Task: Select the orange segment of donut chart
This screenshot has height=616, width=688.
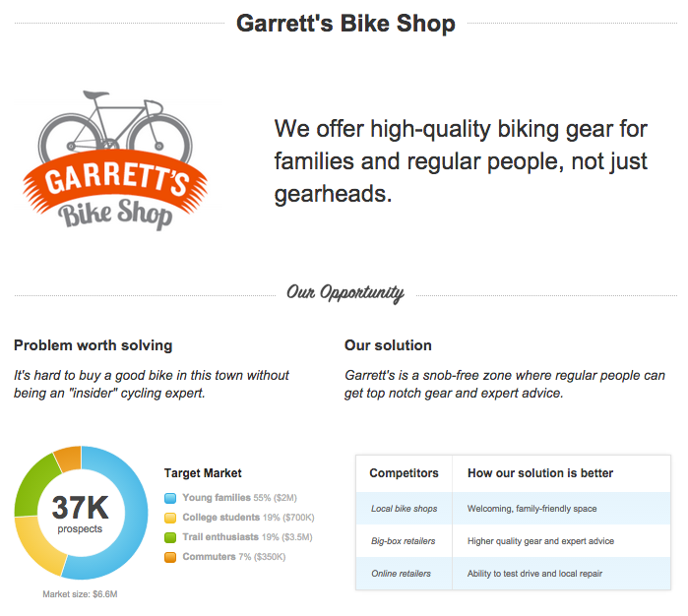Action: click(69, 459)
